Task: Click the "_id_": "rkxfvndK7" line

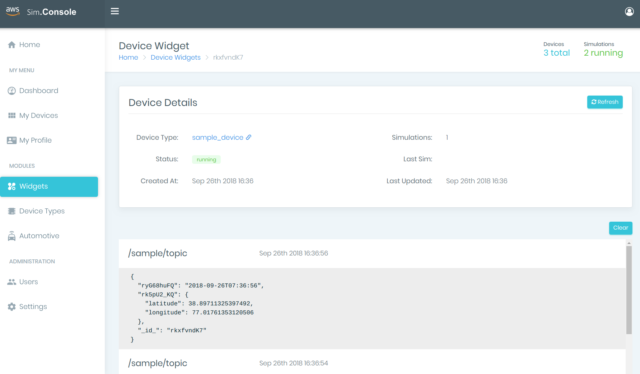Action: tap(172, 330)
